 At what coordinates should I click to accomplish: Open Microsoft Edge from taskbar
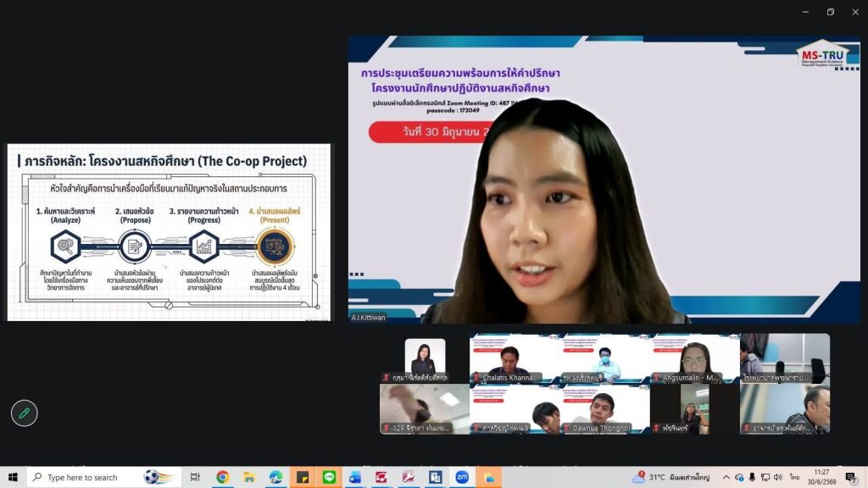coord(275,477)
